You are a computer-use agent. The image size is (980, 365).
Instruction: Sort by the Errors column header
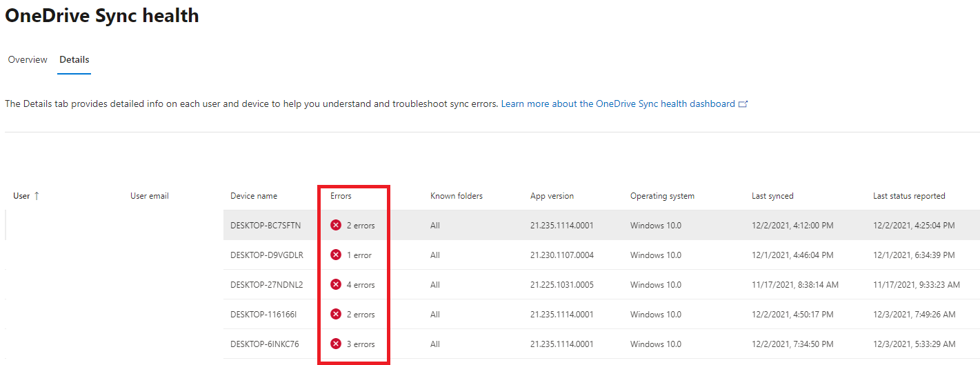pos(341,196)
